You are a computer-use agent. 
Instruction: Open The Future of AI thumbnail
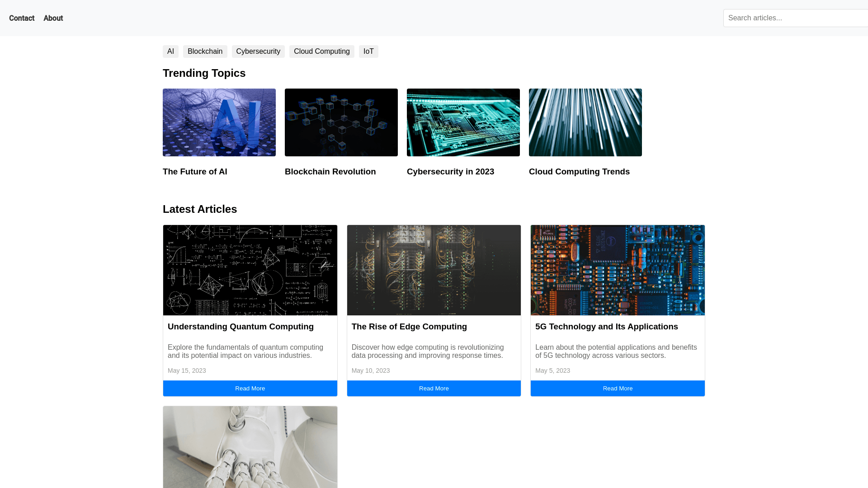click(x=219, y=122)
